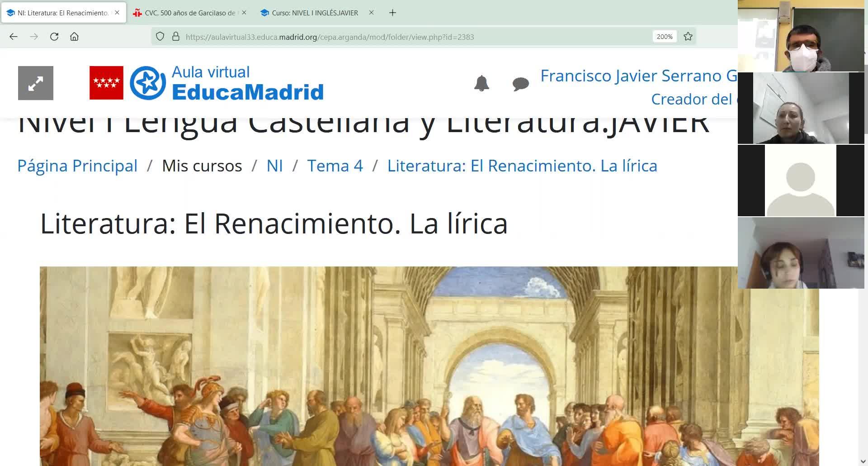Open notifications bell
The height and width of the screenshot is (466, 868).
(481, 83)
